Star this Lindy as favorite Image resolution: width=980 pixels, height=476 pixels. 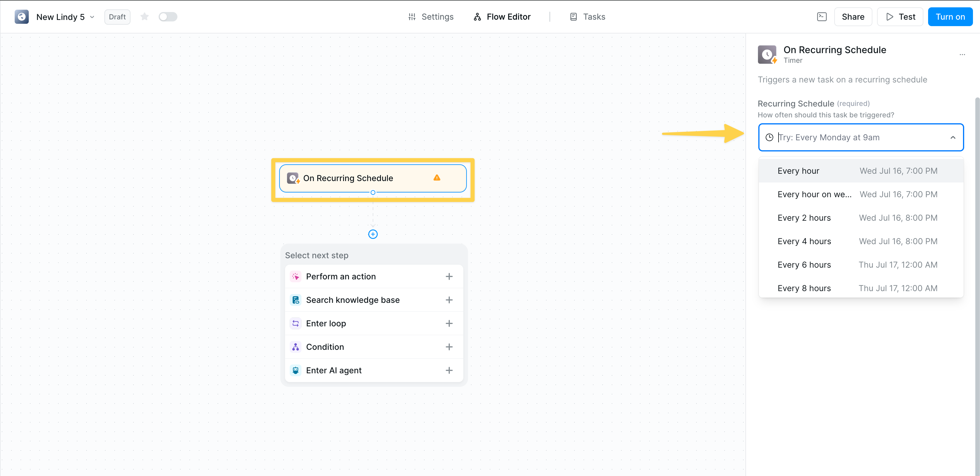click(x=144, y=17)
